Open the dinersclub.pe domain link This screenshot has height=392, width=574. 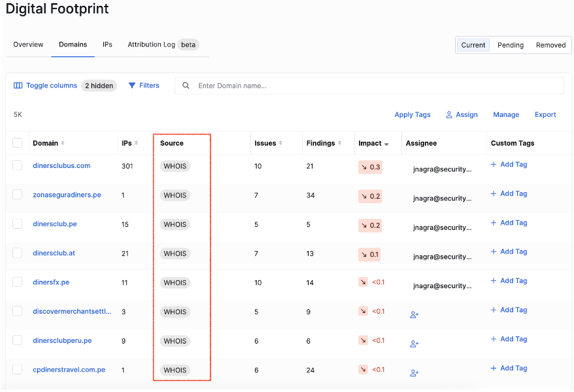point(55,224)
